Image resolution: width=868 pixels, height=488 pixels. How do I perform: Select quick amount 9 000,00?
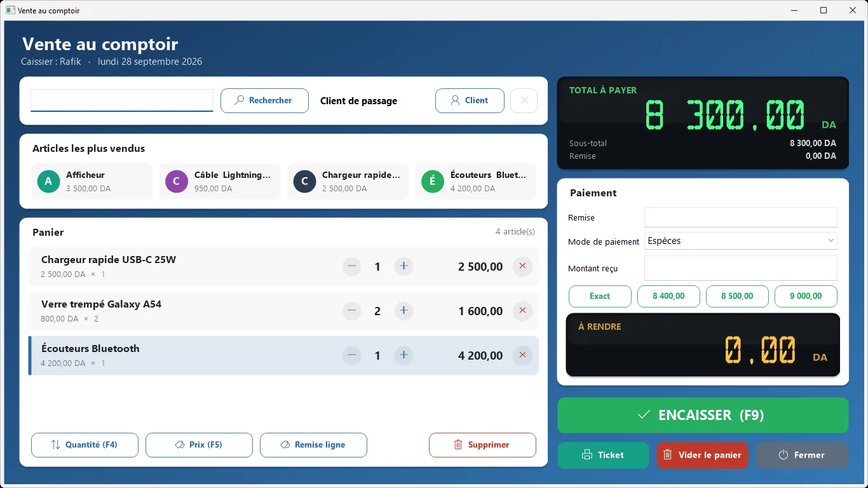point(806,296)
